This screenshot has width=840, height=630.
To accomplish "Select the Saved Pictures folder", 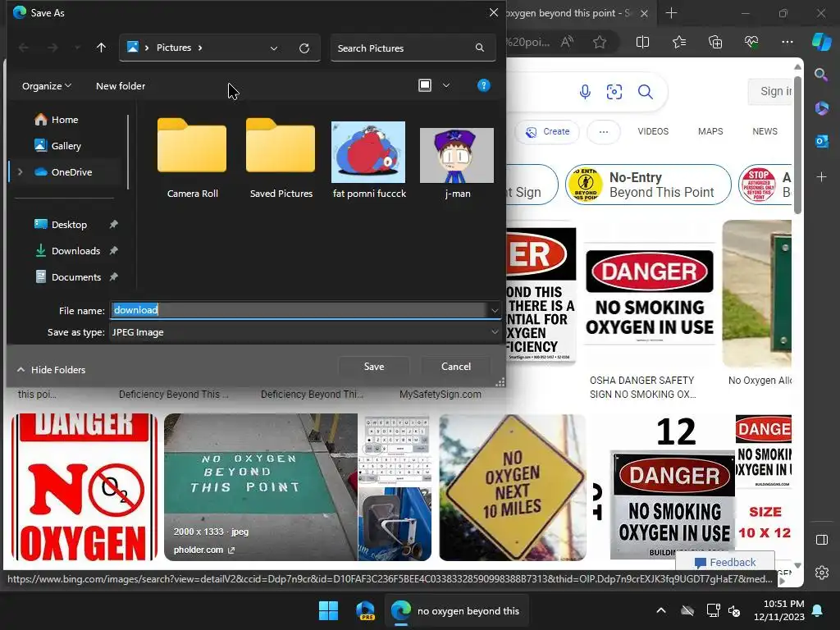I will [x=281, y=158].
